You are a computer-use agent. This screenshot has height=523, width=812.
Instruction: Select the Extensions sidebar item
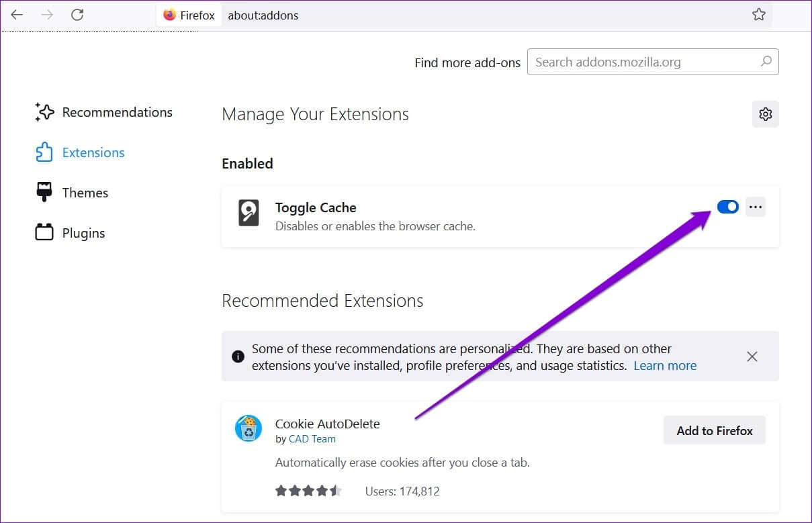coord(80,152)
